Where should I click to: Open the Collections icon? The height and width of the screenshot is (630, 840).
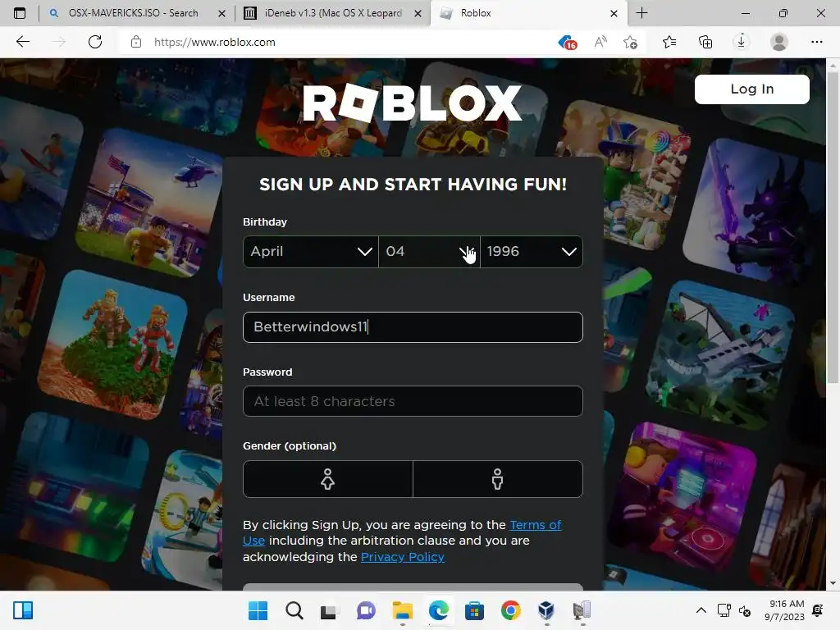(705, 42)
